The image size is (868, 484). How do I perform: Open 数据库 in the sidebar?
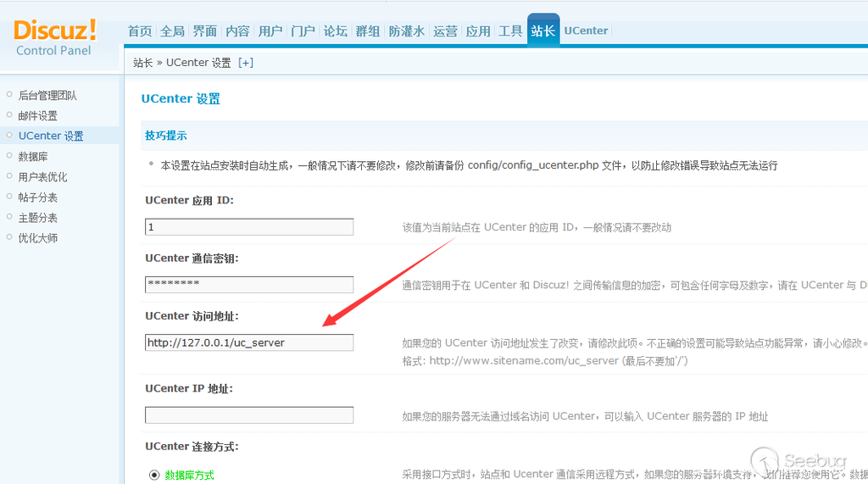pyautogui.click(x=33, y=157)
